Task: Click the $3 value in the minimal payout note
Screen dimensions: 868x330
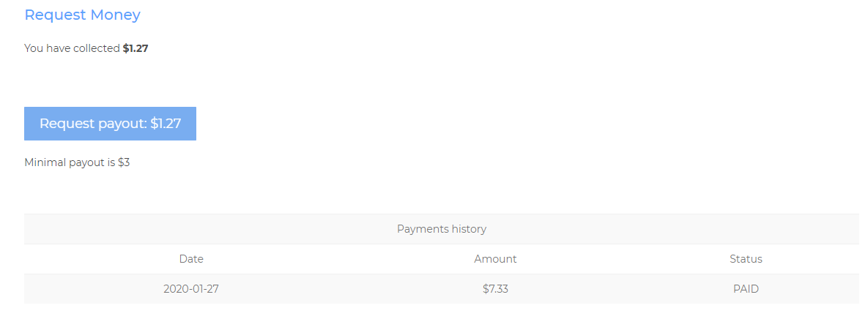Action: [124, 162]
